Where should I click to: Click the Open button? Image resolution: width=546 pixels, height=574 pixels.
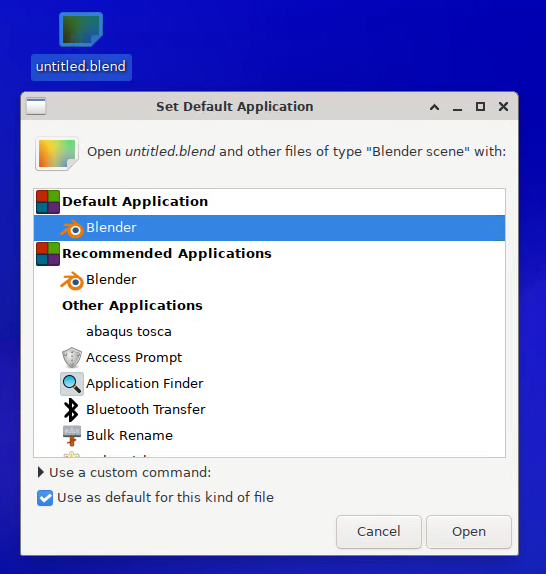pos(469,532)
